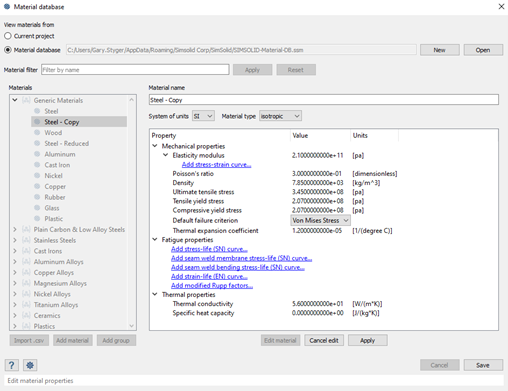
Task: Expand the Copper Alloys group
Action: tap(15, 272)
